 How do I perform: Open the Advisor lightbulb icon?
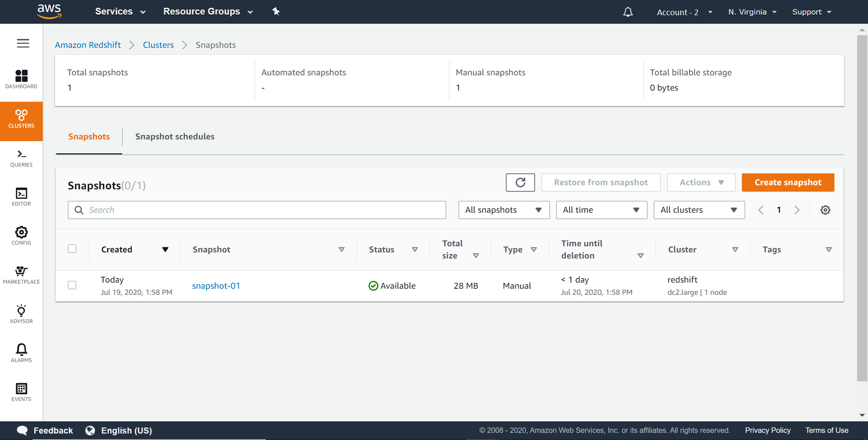(x=21, y=314)
